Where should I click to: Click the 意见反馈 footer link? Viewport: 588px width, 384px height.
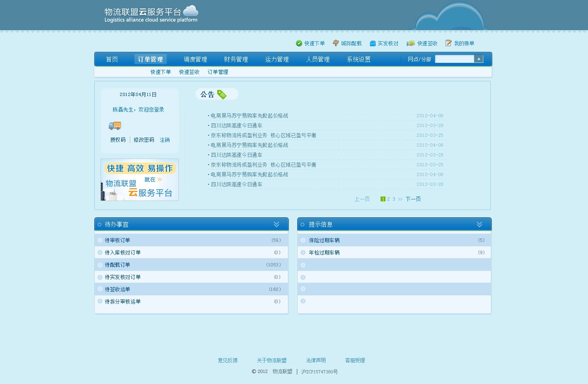pyautogui.click(x=227, y=360)
